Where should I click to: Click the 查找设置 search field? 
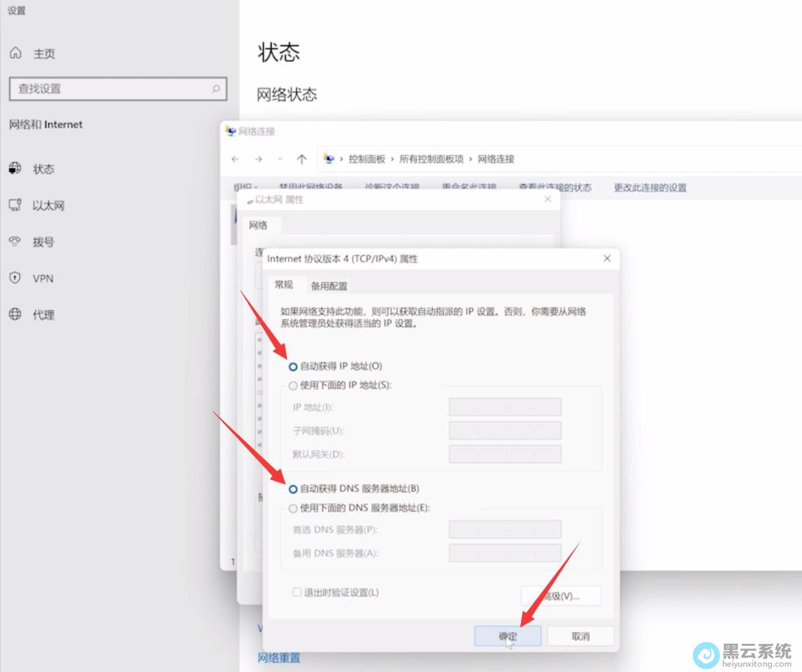pos(111,89)
